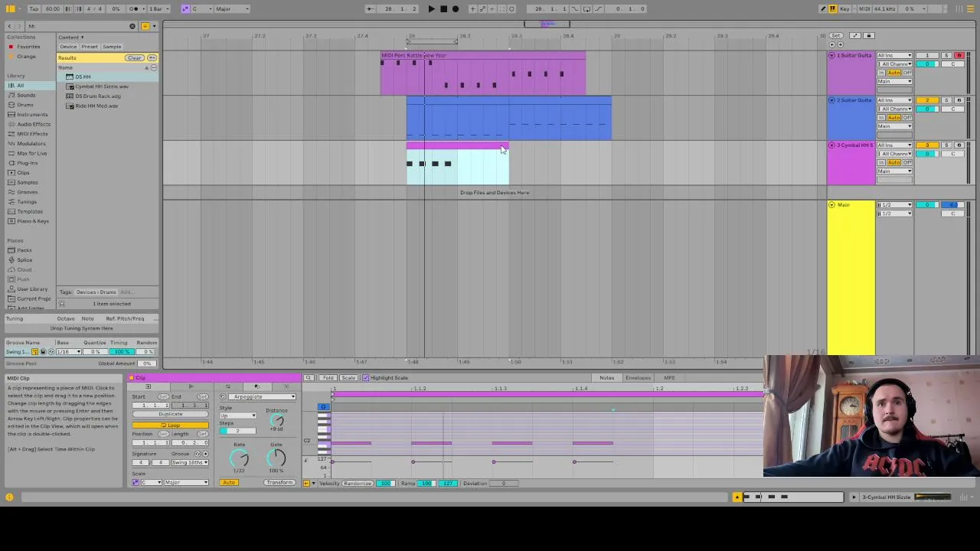Open the Style Up dropdown
Screen dimensions: 980x551
238,416
